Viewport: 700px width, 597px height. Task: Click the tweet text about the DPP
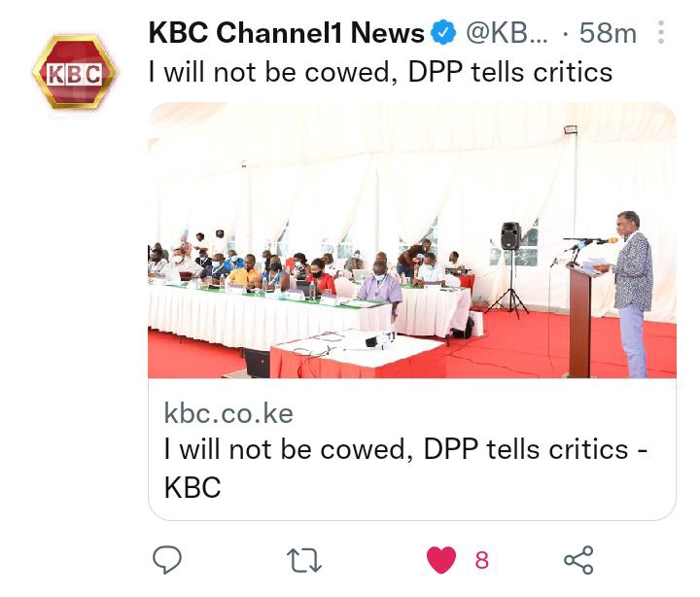(x=380, y=72)
